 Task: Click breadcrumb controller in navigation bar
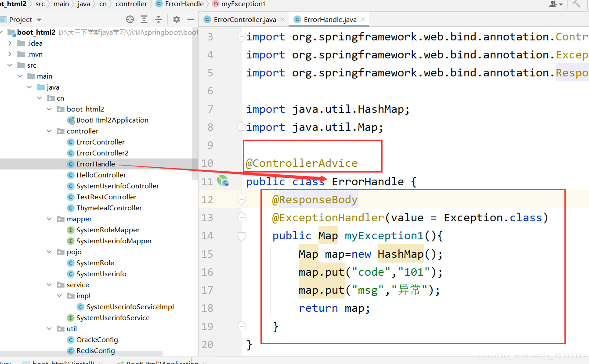131,4
